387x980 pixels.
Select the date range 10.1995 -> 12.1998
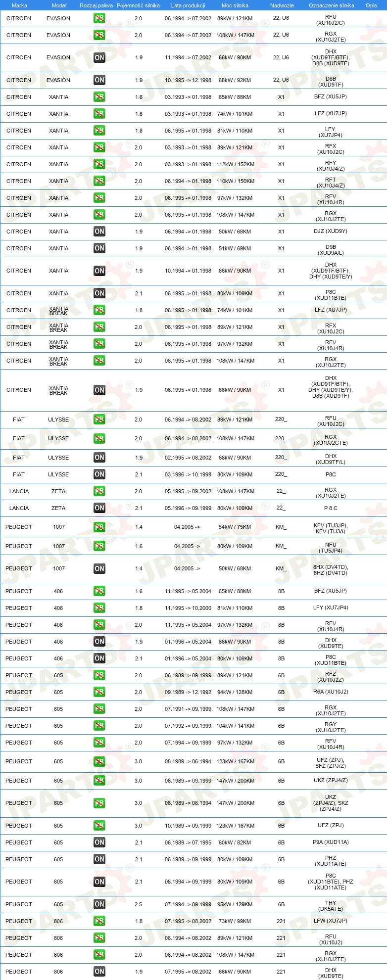pyautogui.click(x=188, y=80)
